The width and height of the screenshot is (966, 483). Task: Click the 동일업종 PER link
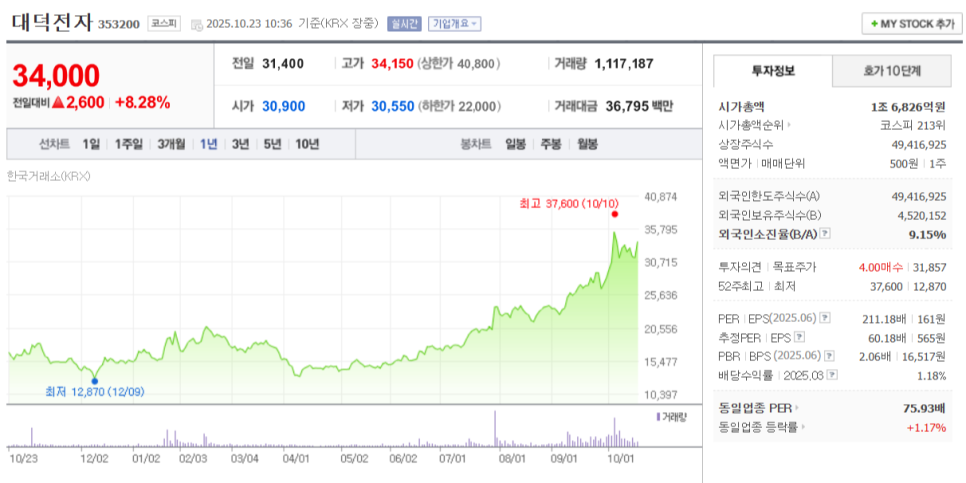click(755, 408)
